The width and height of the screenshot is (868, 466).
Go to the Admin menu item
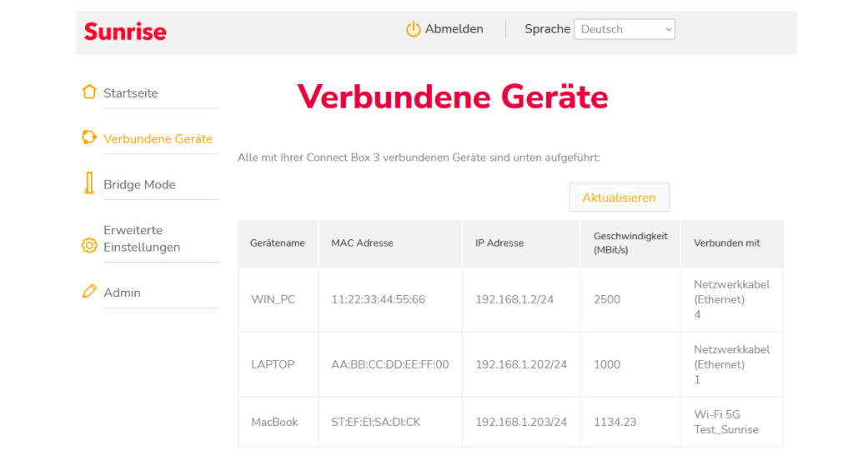pos(122,293)
